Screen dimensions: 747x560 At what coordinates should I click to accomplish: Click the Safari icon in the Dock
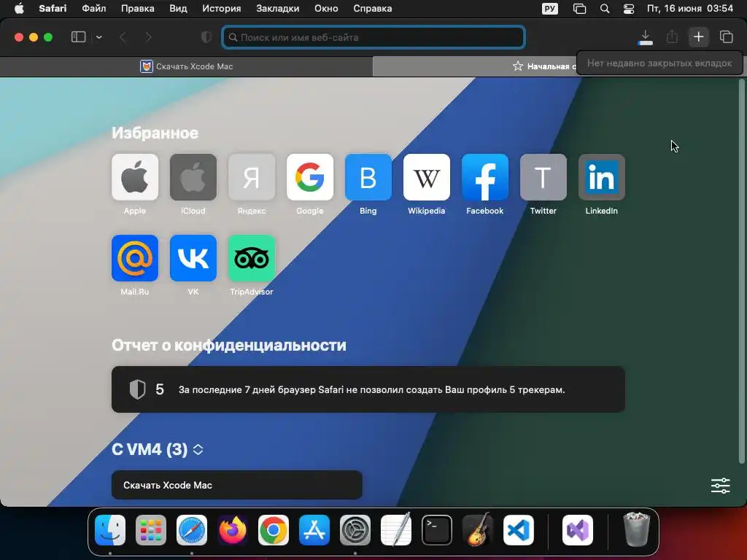(x=192, y=530)
